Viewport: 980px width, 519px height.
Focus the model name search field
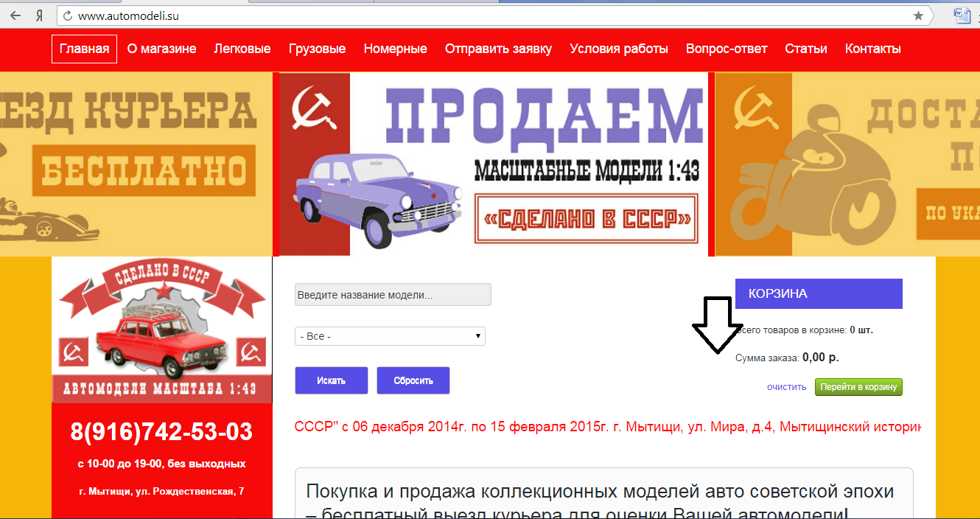click(x=393, y=295)
